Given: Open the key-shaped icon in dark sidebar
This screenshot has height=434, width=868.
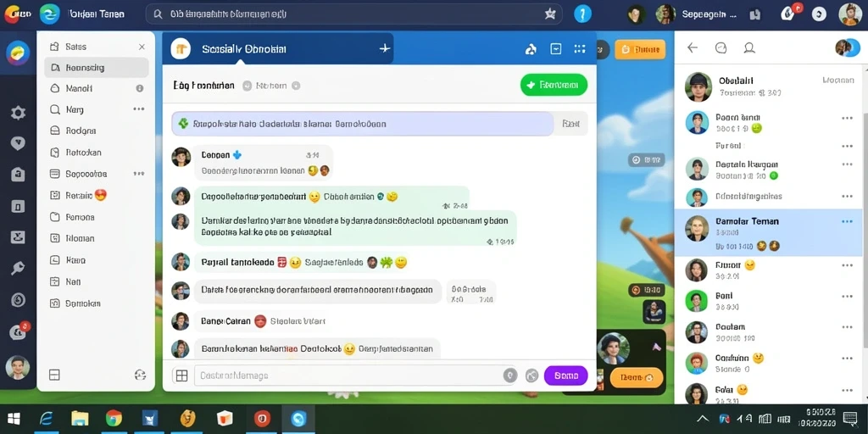Looking at the screenshot, I should click(x=19, y=269).
